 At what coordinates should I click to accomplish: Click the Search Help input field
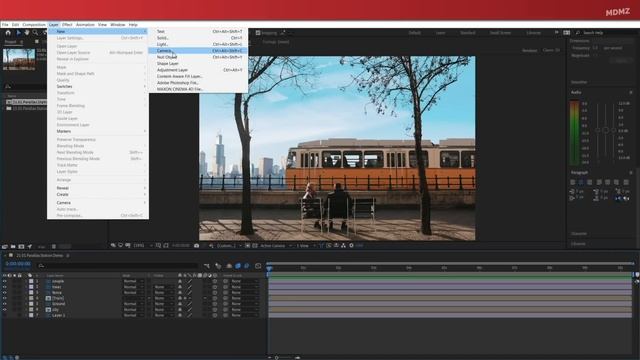(x=607, y=33)
